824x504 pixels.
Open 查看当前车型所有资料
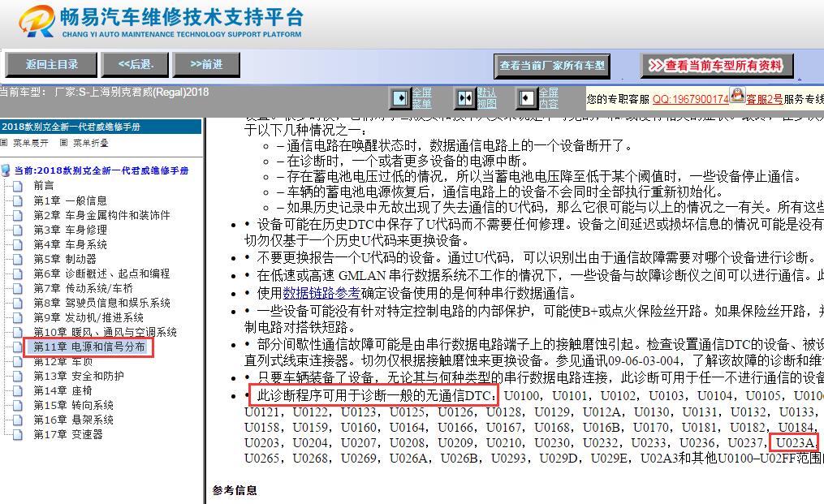pyautogui.click(x=717, y=66)
